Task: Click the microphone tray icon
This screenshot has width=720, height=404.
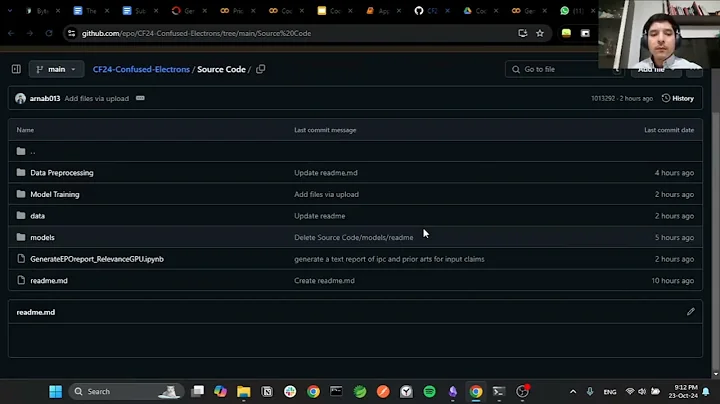Action: click(x=590, y=392)
